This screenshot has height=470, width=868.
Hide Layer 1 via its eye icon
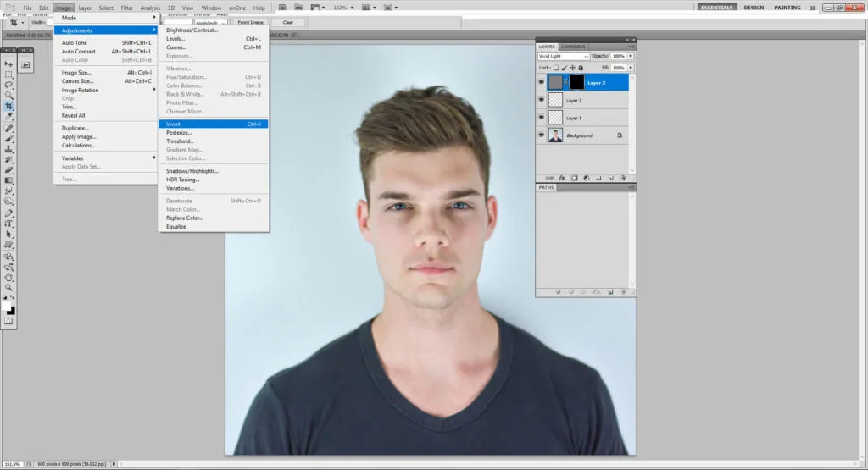(542, 118)
